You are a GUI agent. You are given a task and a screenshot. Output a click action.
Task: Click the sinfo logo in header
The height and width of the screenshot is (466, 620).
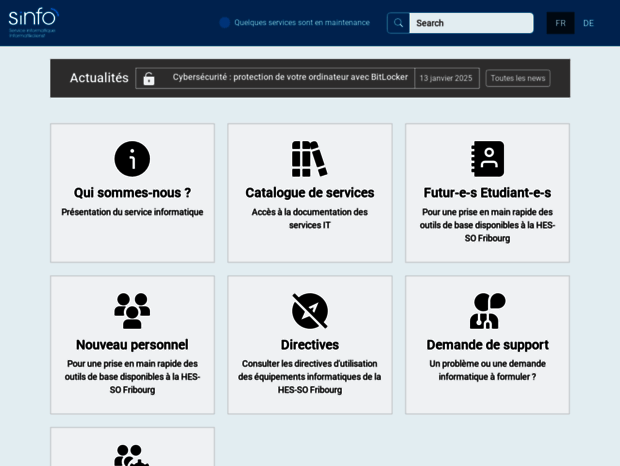(x=34, y=23)
